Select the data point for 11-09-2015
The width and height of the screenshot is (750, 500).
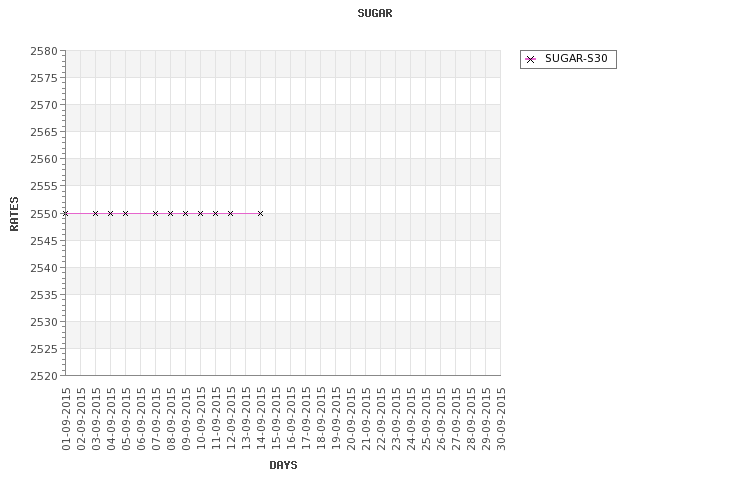tap(215, 213)
